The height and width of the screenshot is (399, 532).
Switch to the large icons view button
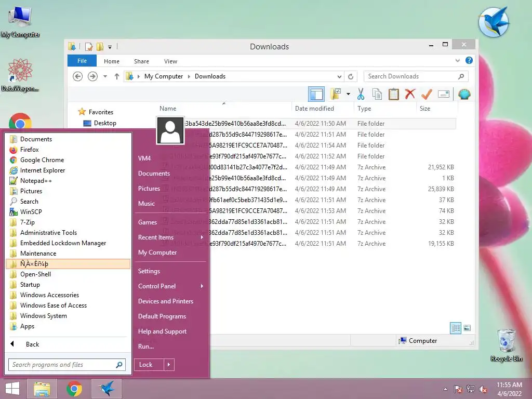(467, 328)
